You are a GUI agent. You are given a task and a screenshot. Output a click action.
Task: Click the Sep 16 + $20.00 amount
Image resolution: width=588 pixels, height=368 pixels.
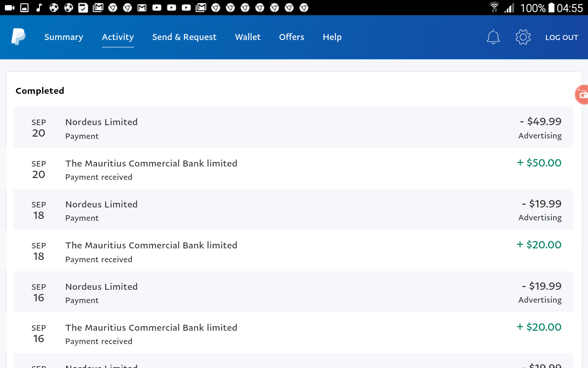(539, 327)
